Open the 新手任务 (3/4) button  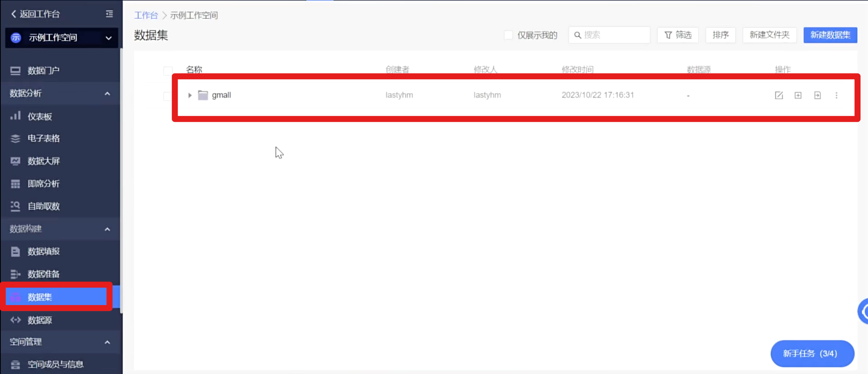click(812, 354)
